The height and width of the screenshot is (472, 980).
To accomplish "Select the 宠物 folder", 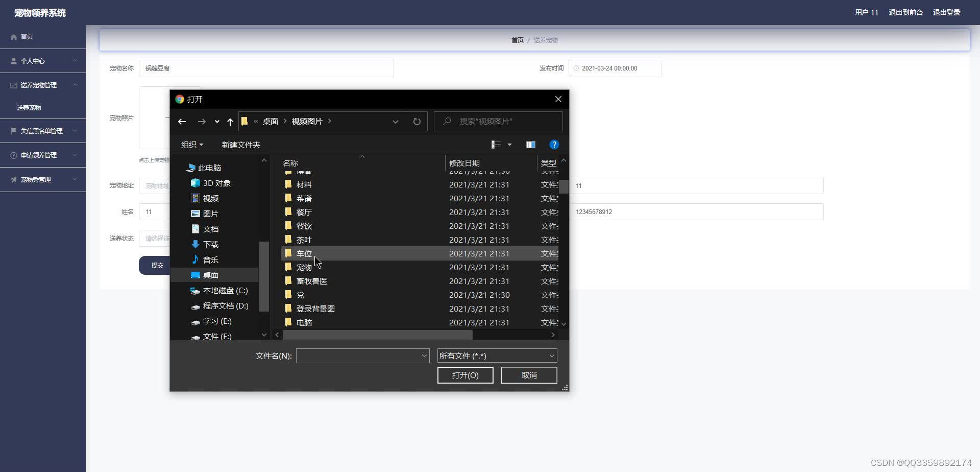I will (x=420, y=267).
